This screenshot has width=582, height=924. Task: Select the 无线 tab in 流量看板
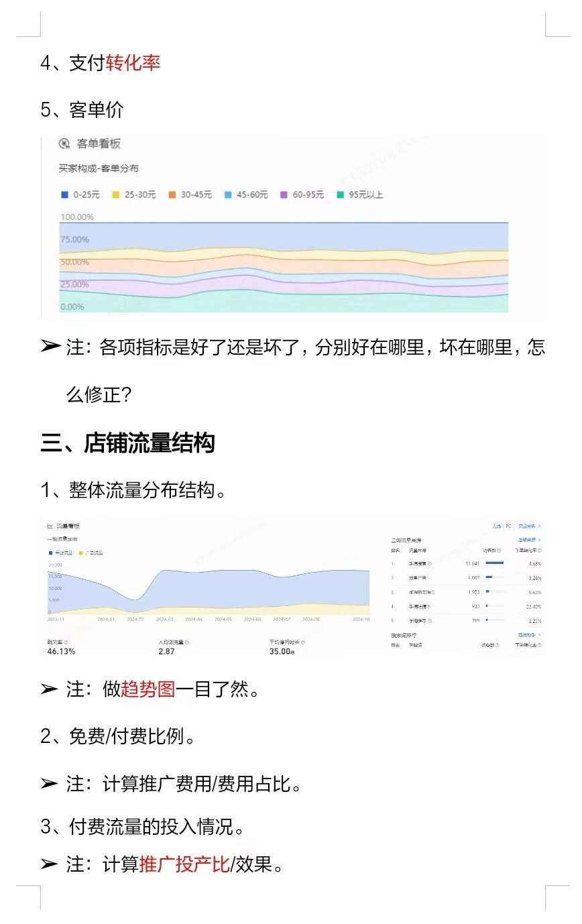click(497, 526)
